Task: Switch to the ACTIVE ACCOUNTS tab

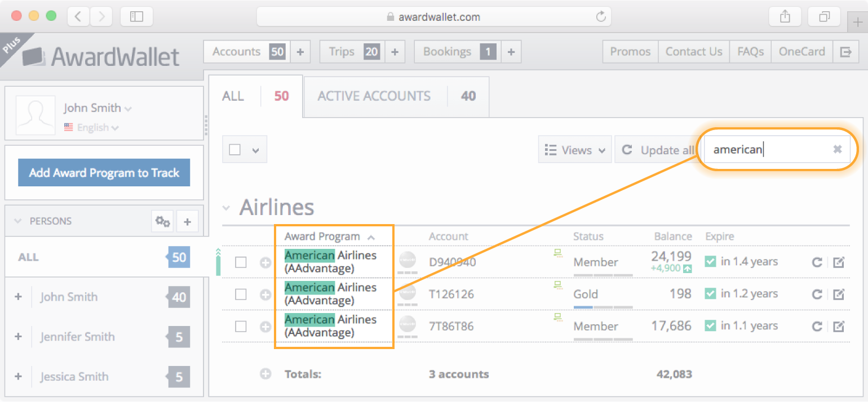Action: tap(397, 96)
